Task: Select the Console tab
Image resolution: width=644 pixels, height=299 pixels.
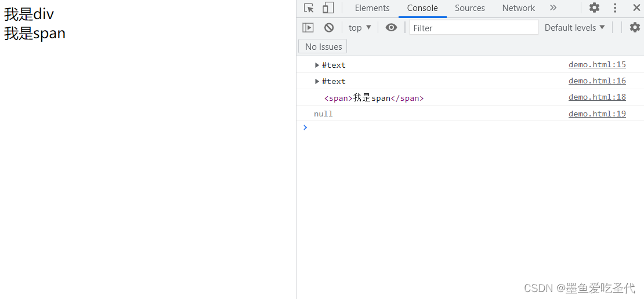Action: (422, 8)
